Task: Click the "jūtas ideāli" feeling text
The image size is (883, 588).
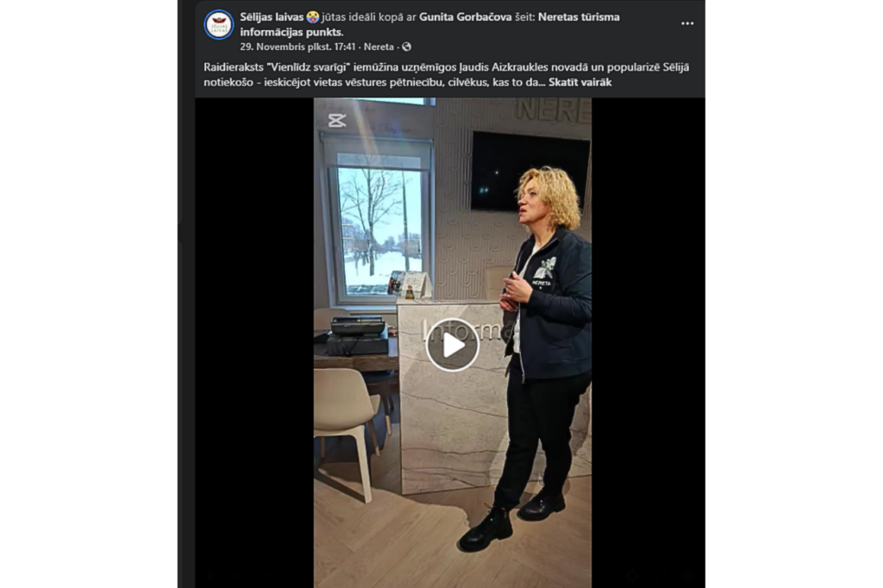Action: click(x=350, y=17)
